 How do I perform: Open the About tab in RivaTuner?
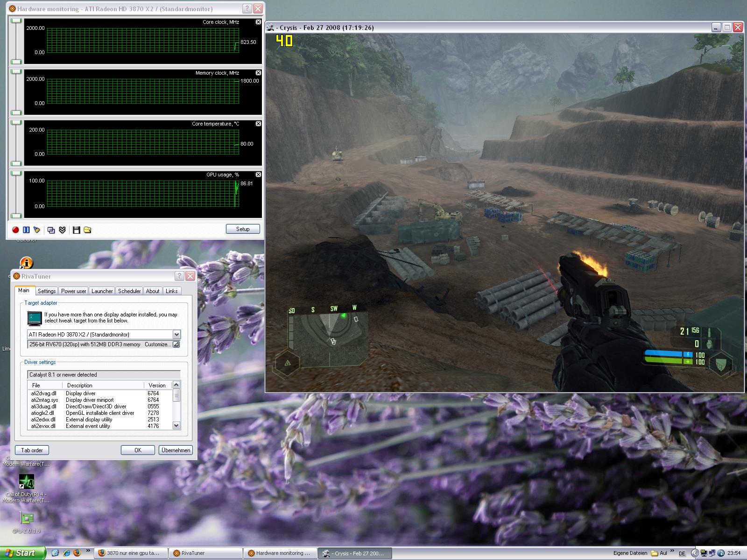[153, 291]
